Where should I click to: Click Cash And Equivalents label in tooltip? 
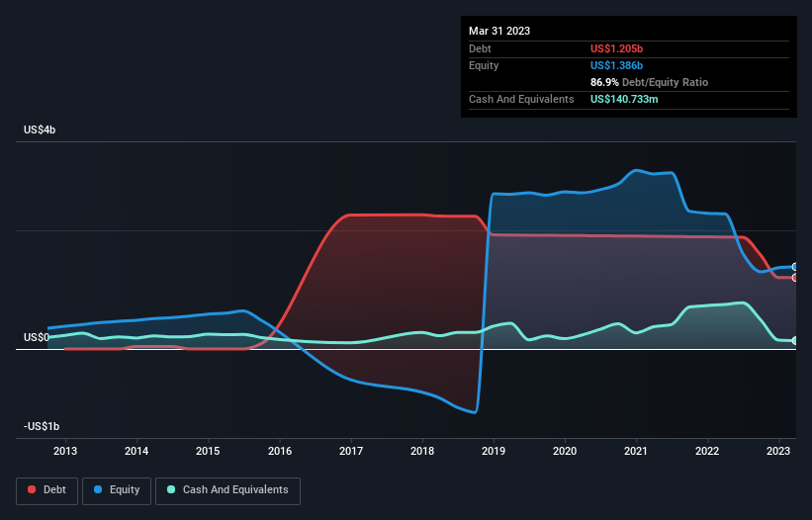521,99
